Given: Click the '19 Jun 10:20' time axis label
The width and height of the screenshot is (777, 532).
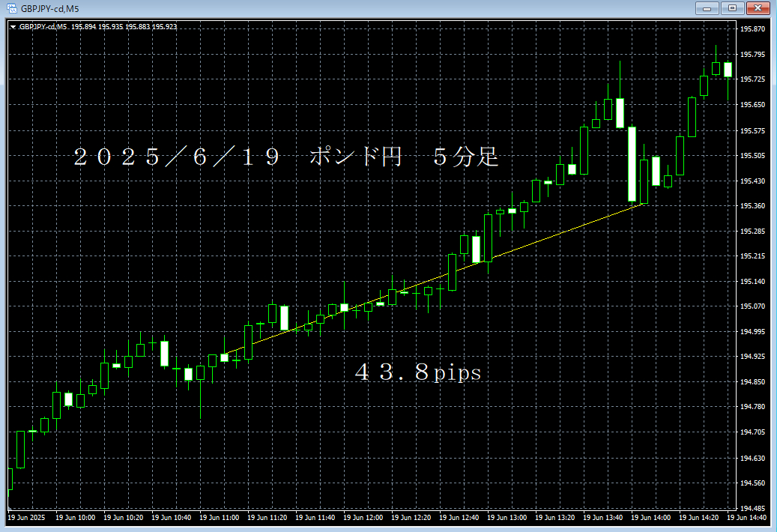Looking at the screenshot, I should point(124,518).
